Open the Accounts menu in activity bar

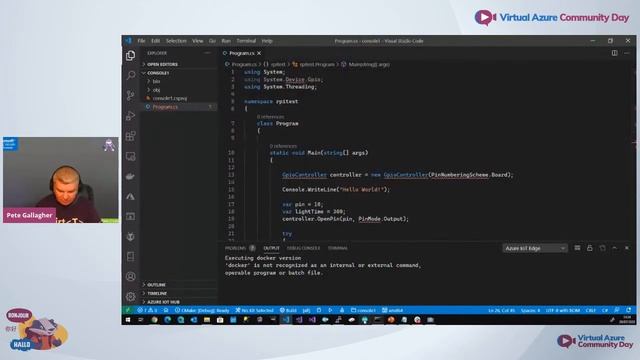(131, 276)
